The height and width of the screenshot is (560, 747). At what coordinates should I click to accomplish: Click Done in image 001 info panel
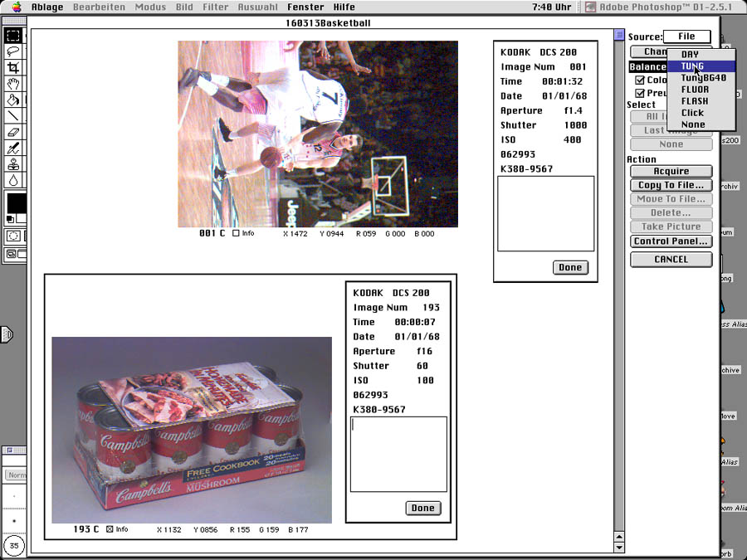570,267
